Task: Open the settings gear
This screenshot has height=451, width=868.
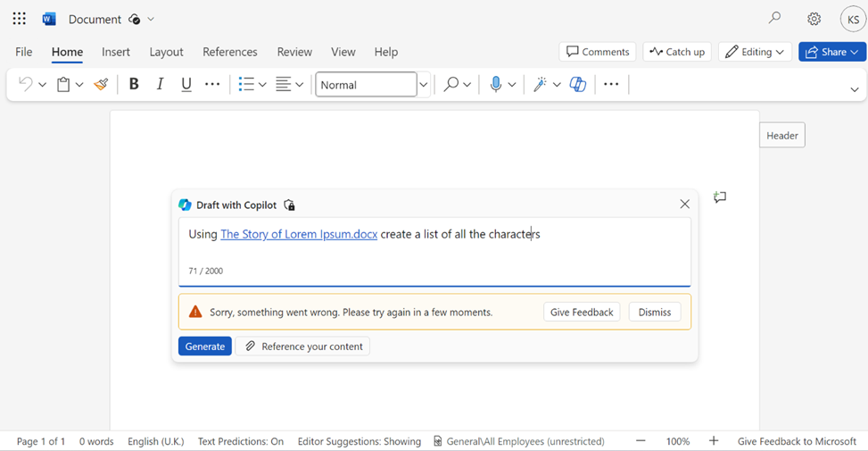Action: tap(814, 19)
